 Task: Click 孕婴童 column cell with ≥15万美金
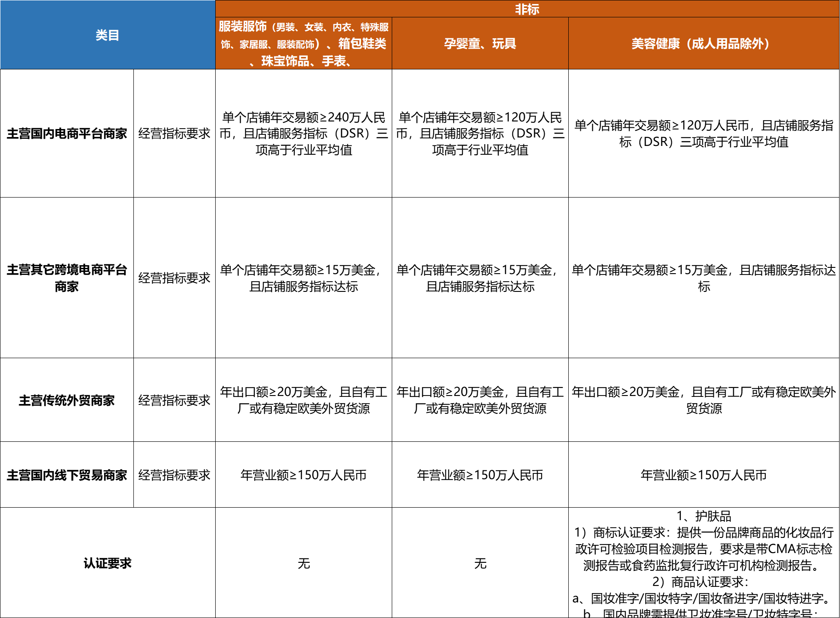click(480, 278)
